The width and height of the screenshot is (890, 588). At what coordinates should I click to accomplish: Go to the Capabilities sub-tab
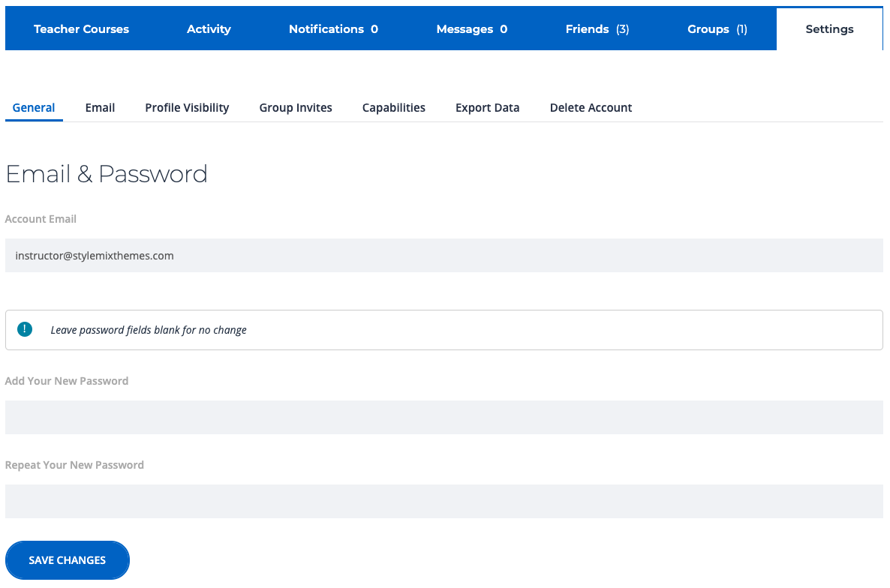pyautogui.click(x=393, y=108)
